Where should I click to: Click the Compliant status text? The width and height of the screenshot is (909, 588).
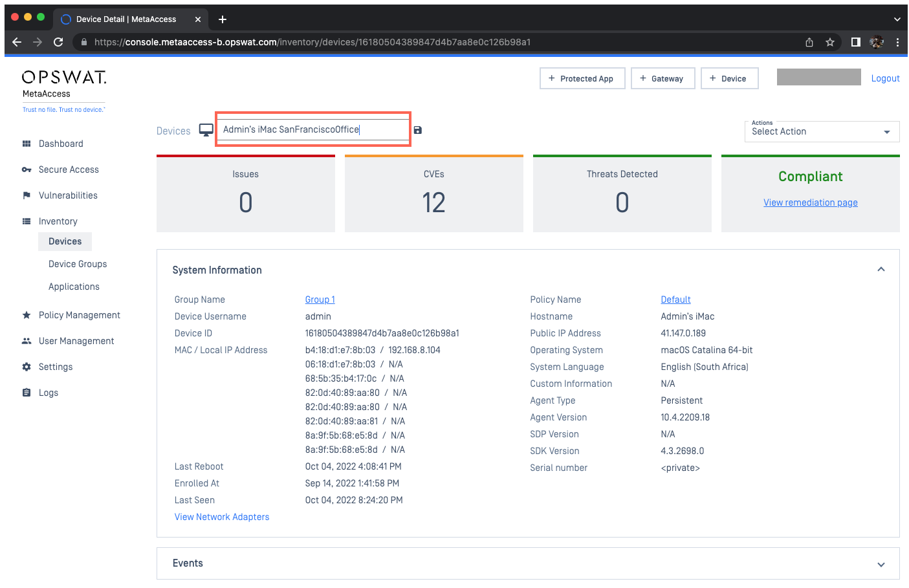(x=810, y=177)
